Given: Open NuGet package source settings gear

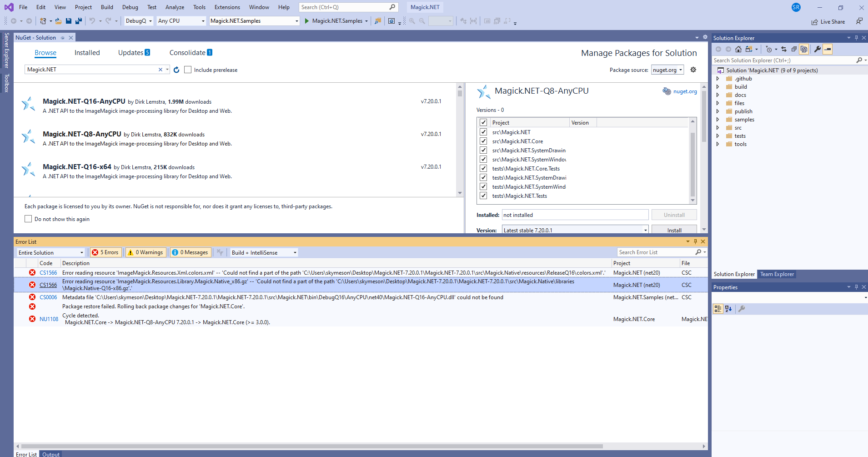Looking at the screenshot, I should 693,70.
